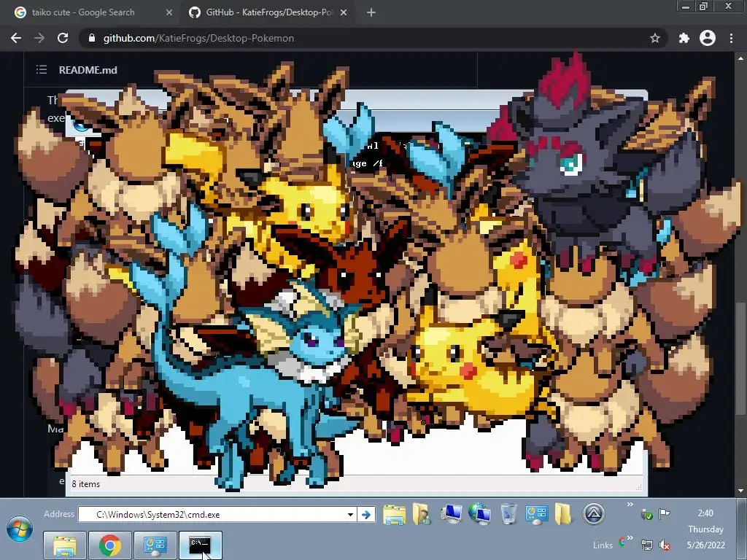Click the Address bar Go arrow
Screen dimensions: 747x560
366,514
